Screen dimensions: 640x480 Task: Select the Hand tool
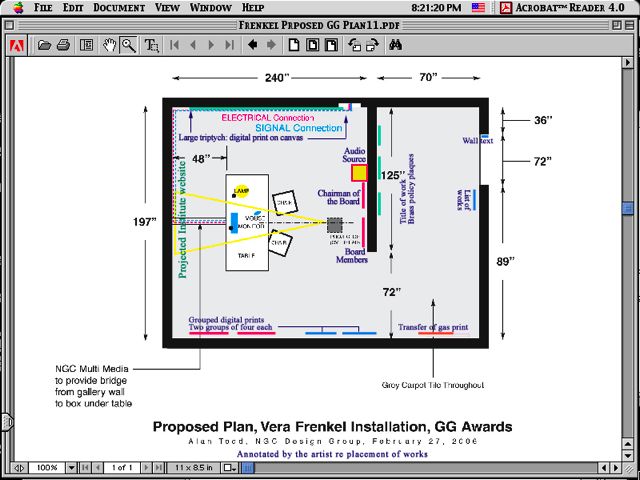tap(109, 45)
